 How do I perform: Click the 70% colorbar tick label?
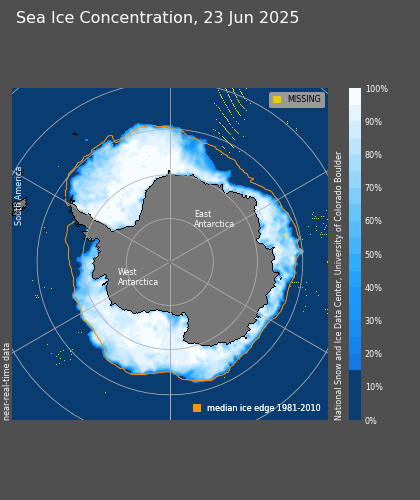pyautogui.click(x=373, y=188)
